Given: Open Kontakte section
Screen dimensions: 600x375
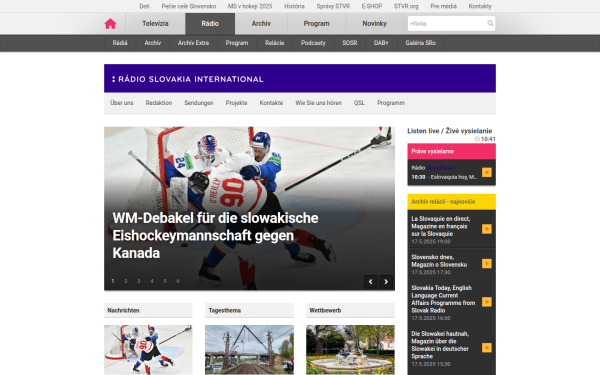Looking at the screenshot, I should coord(271,103).
